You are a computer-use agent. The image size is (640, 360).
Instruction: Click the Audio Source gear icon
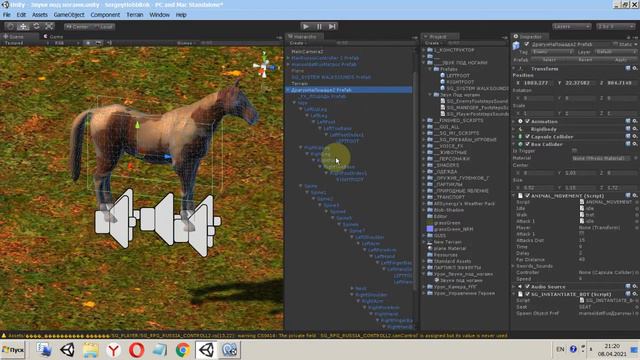tap(635, 287)
